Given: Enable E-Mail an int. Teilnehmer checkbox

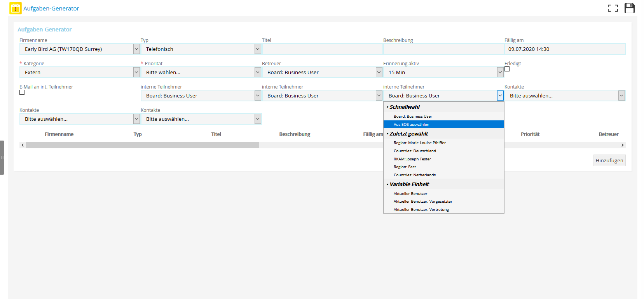Looking at the screenshot, I should click(22, 92).
